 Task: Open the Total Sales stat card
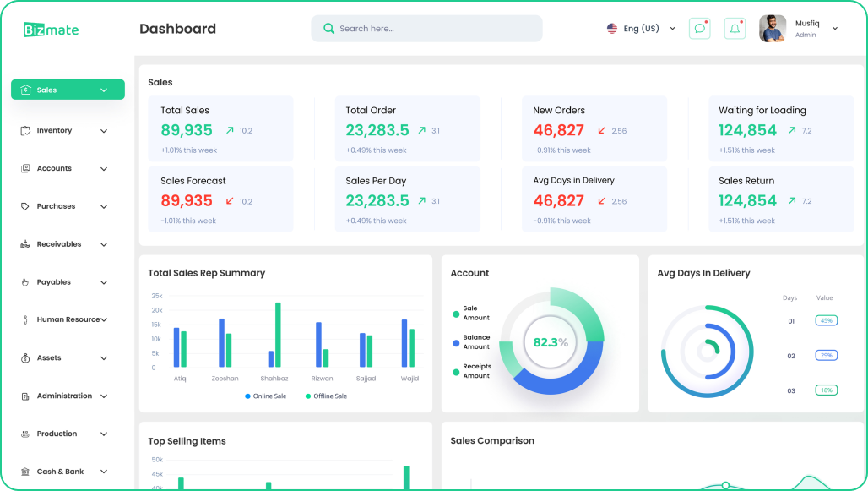click(x=226, y=128)
